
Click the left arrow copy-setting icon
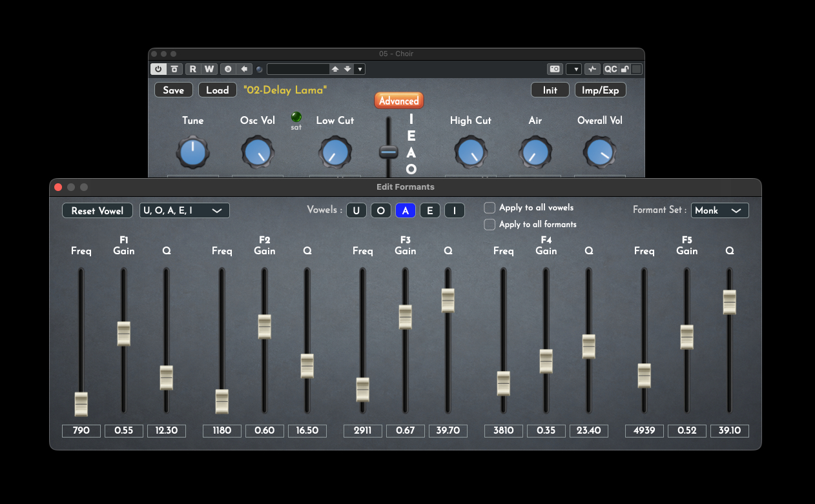244,69
